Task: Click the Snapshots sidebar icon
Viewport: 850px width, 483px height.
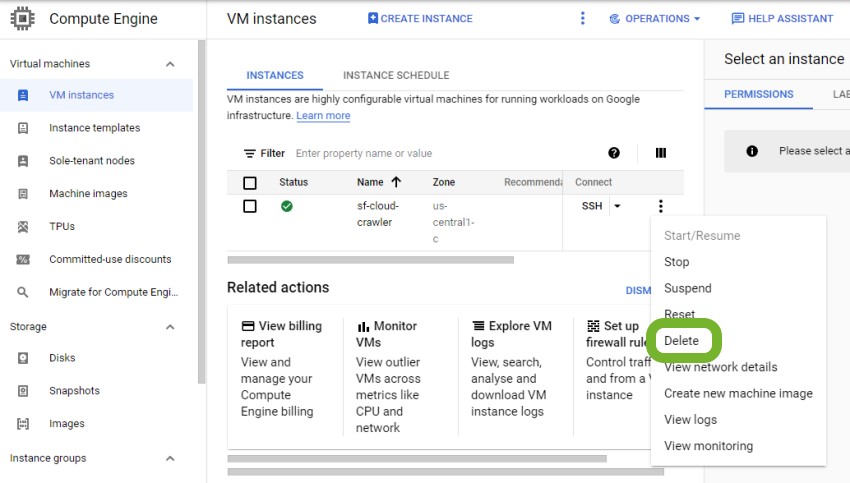Action: [24, 390]
